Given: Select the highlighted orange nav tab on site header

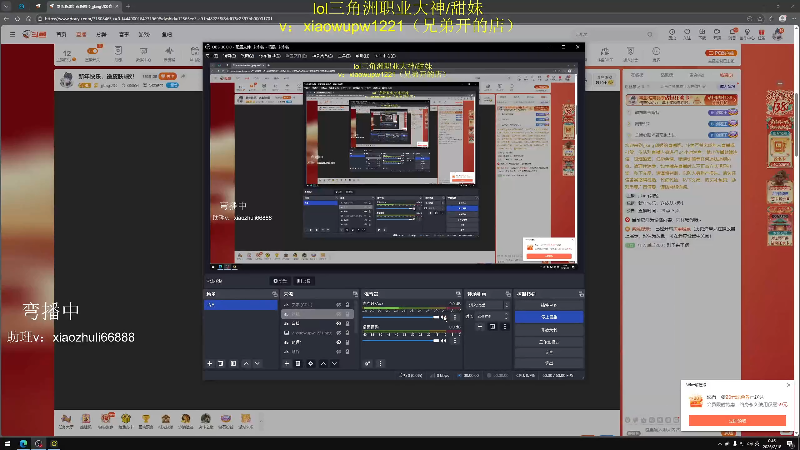Looking at the screenshot, I should click(81, 35).
